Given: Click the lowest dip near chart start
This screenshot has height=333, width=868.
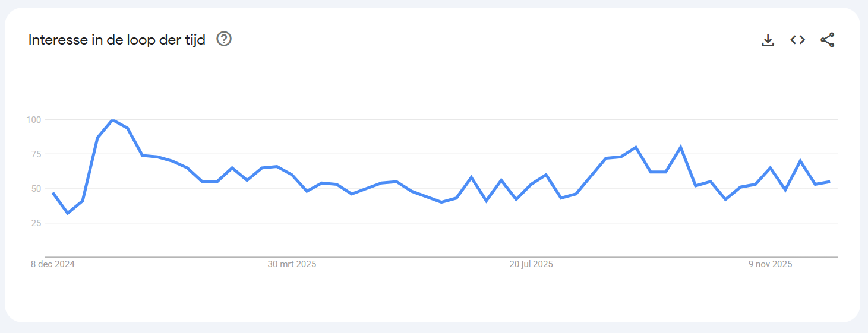Looking at the screenshot, I should 68,213.
